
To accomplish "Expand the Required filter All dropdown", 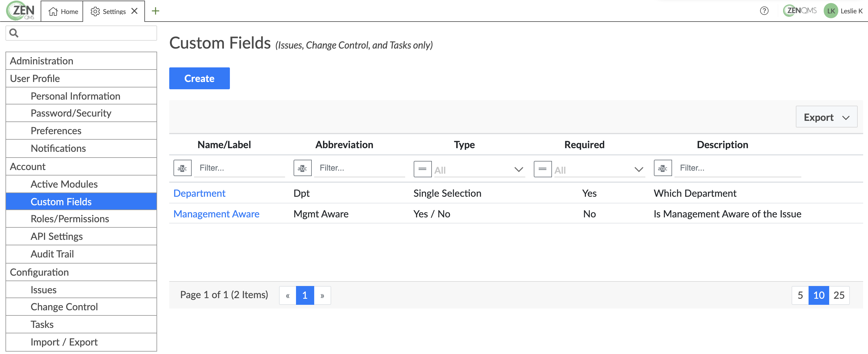I will tap(600, 170).
